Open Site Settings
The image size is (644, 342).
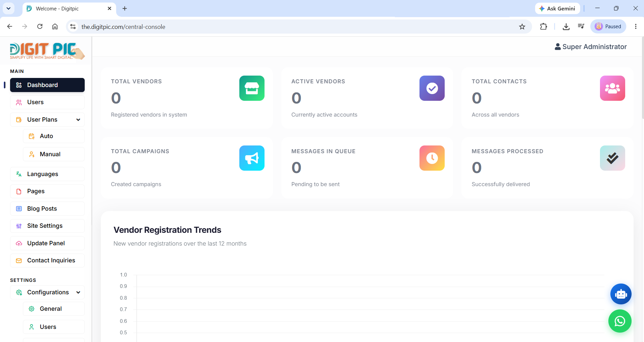click(47, 226)
